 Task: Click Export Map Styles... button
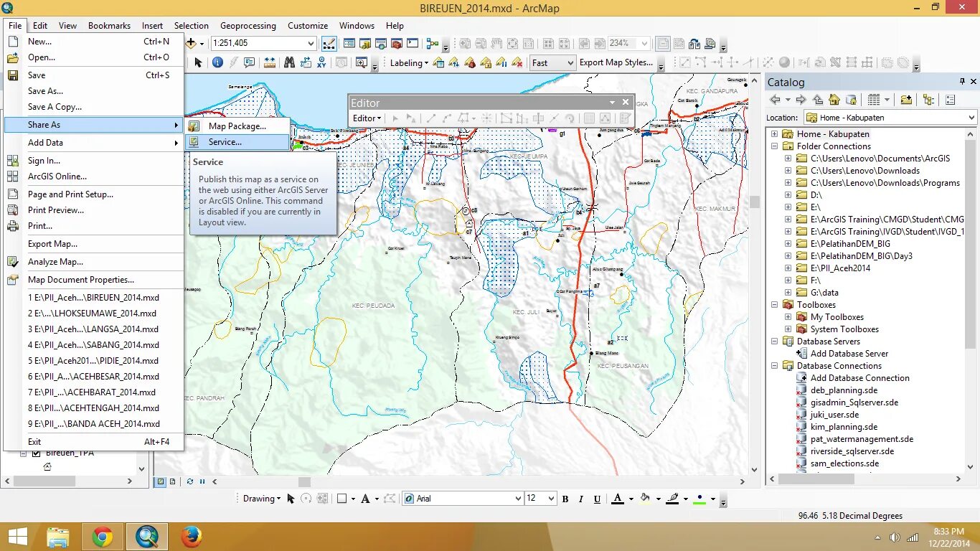(616, 62)
